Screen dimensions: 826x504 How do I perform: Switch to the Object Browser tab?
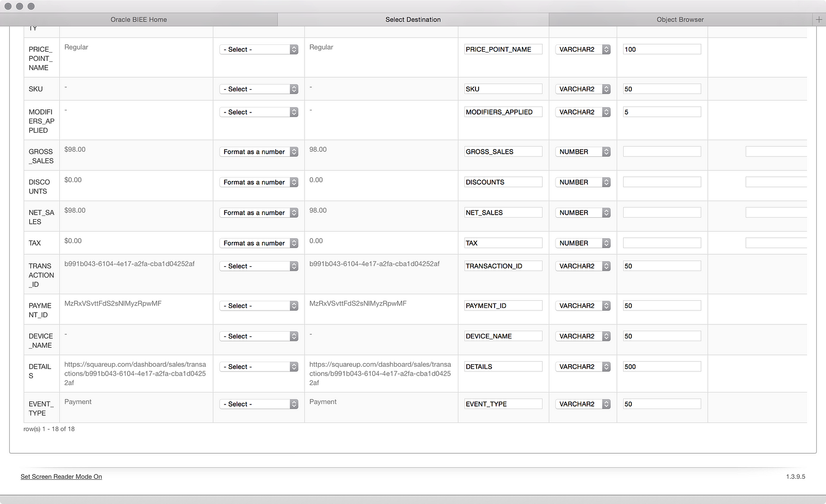click(680, 20)
